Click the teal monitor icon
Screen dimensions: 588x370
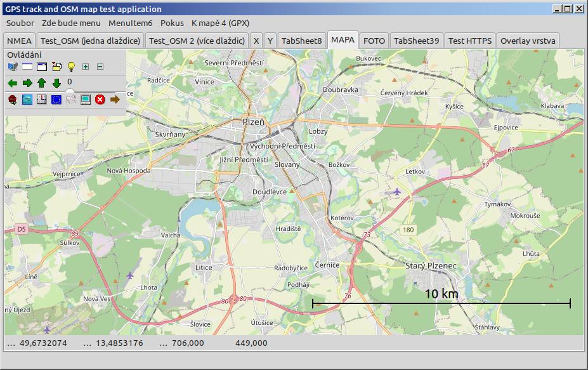pyautogui.click(x=86, y=100)
